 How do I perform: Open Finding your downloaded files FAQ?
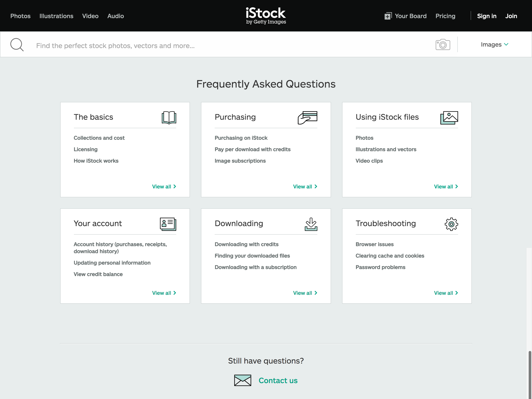252,256
